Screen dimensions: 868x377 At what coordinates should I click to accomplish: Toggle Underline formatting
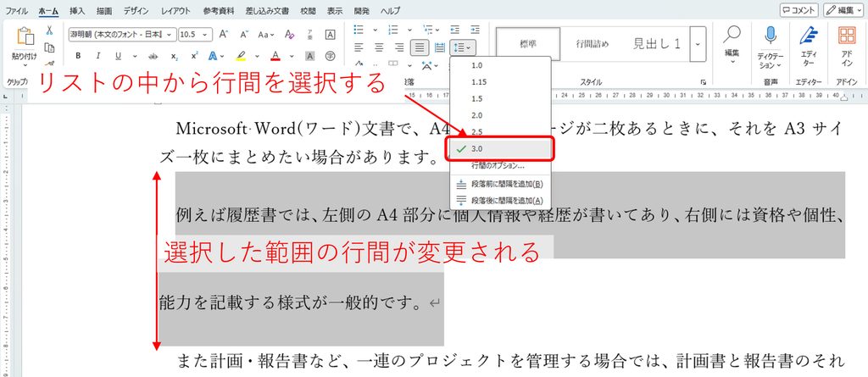point(118,56)
